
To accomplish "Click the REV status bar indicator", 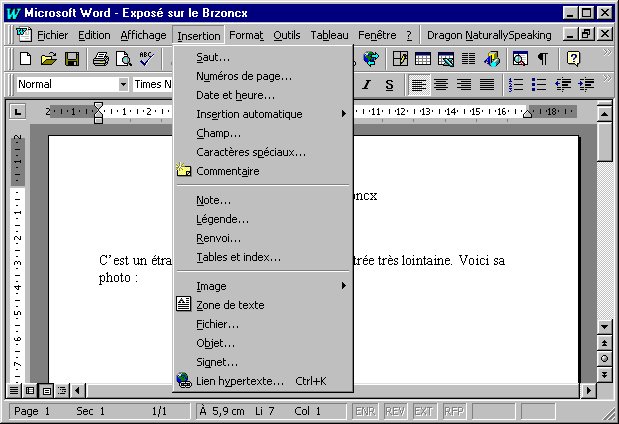I will [x=395, y=412].
